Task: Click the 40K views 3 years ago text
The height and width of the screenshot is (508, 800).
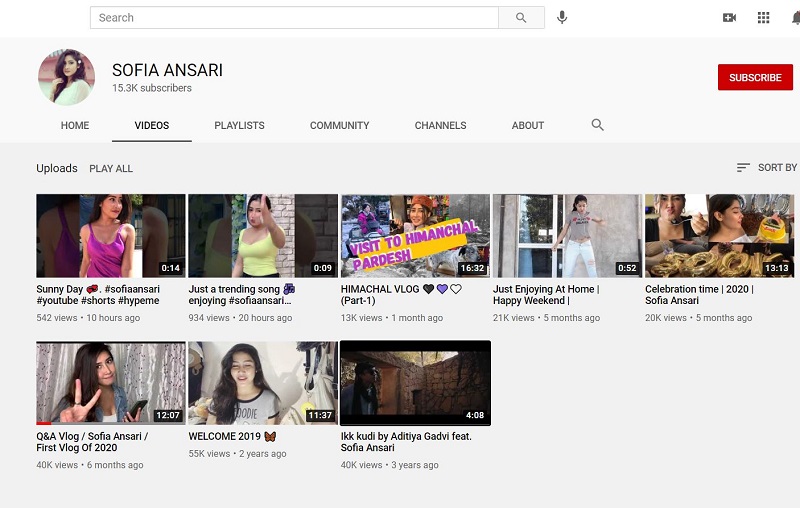Action: [389, 465]
